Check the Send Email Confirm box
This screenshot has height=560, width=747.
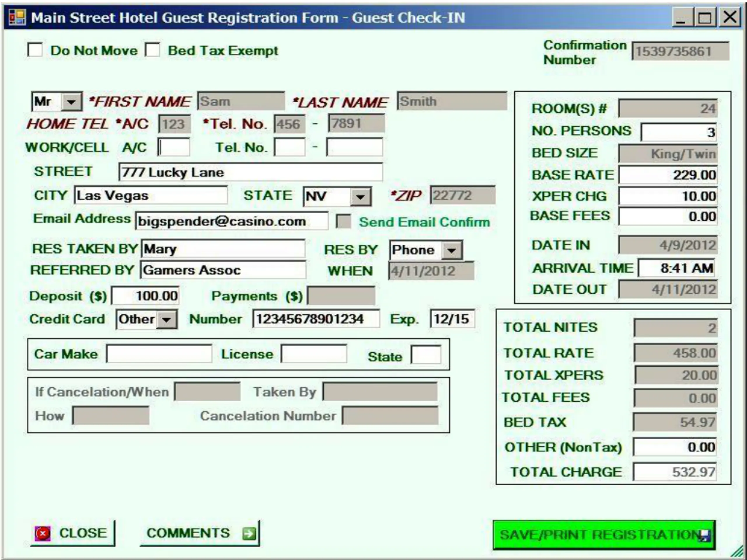point(344,221)
